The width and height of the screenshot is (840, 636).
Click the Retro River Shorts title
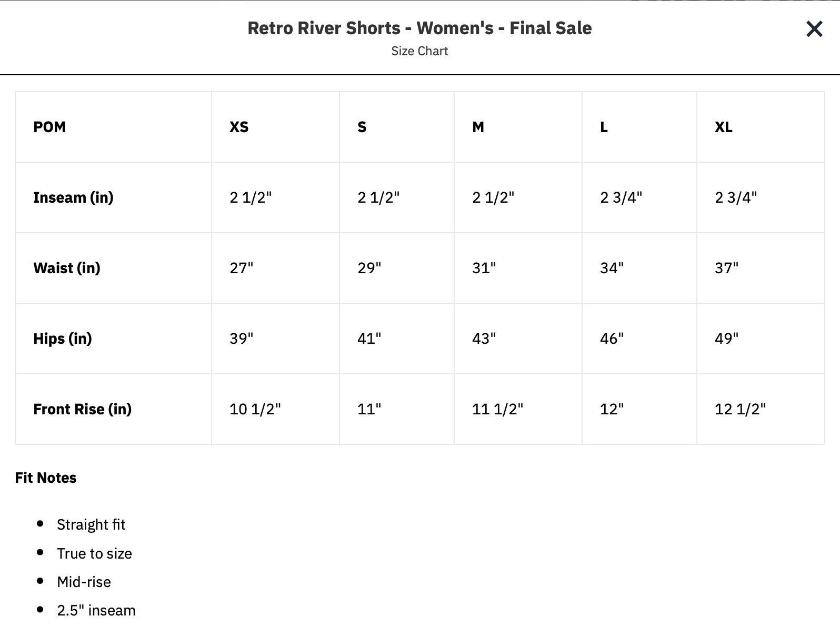(x=419, y=28)
